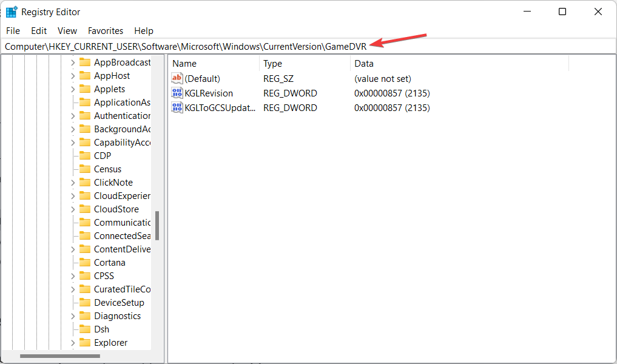Expand the AppHost key

tap(73, 76)
